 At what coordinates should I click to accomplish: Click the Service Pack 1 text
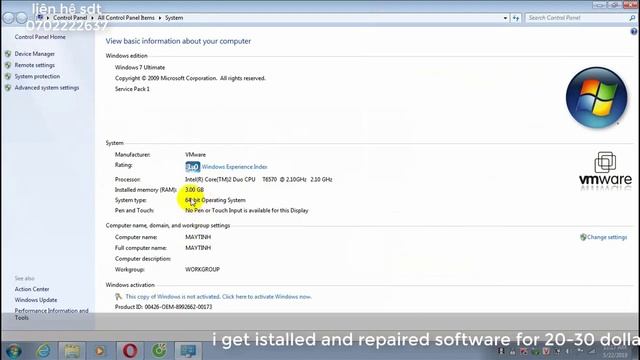[x=132, y=89]
